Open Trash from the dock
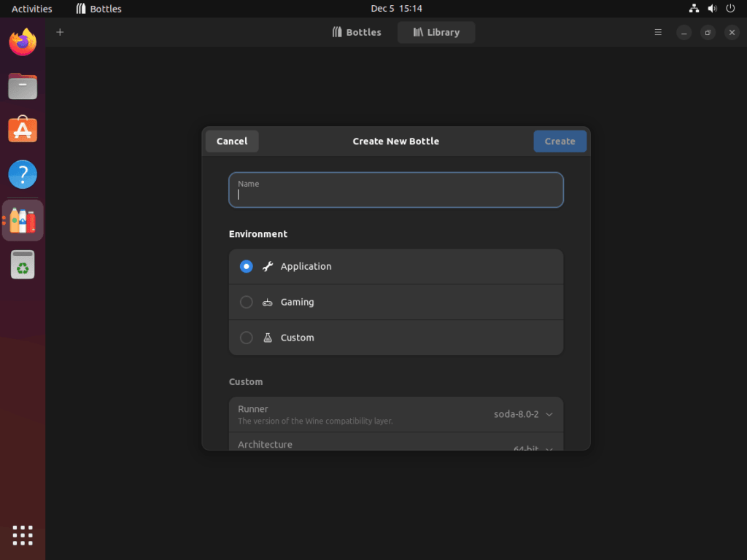This screenshot has height=560, width=747. (23, 265)
